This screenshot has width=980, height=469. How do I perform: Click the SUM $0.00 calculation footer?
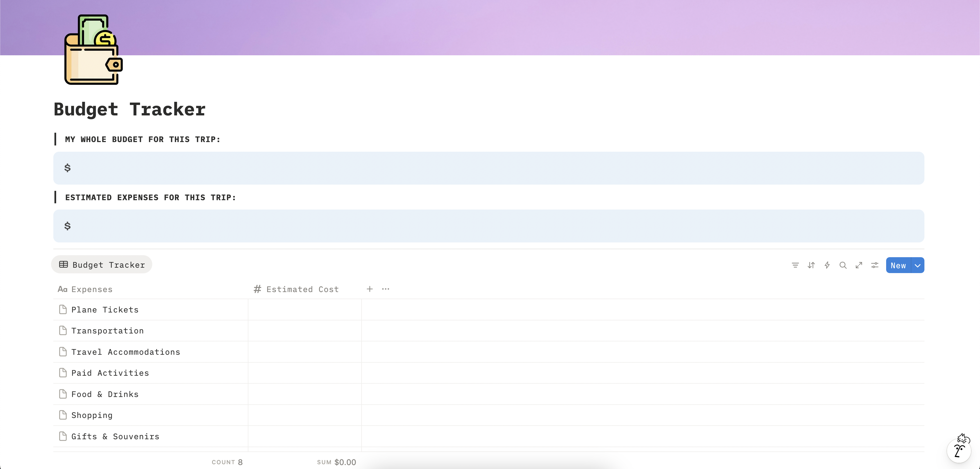pyautogui.click(x=336, y=462)
